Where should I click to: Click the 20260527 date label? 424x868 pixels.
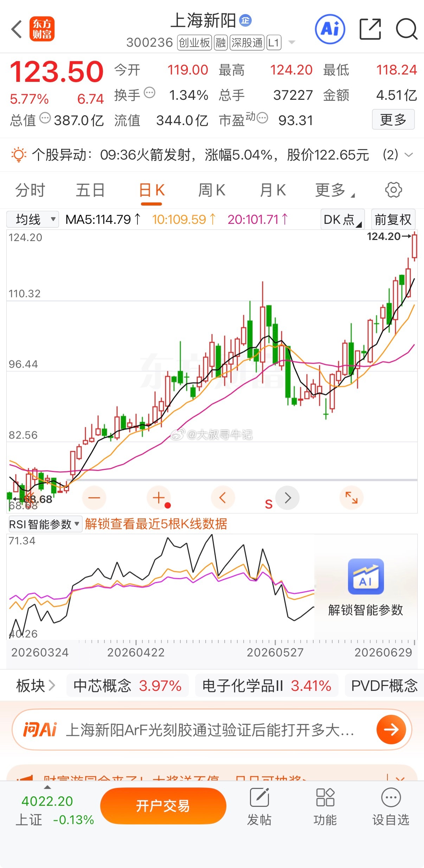pos(275,652)
